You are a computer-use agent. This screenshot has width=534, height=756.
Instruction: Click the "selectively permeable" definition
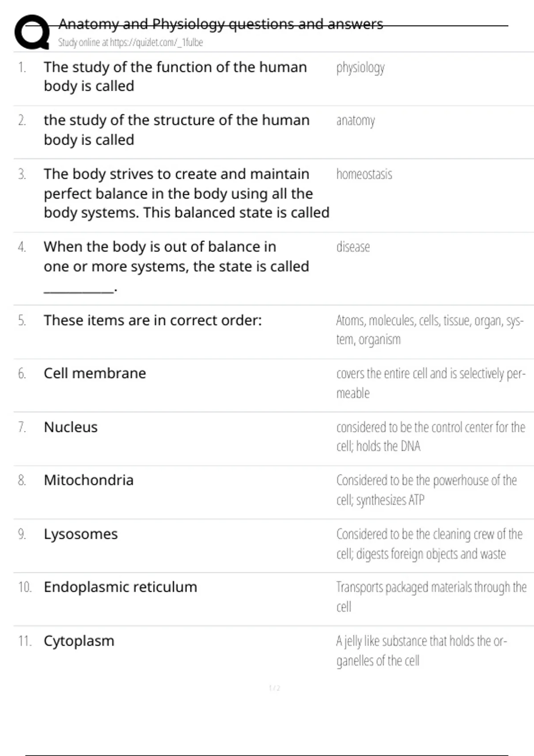coord(430,383)
